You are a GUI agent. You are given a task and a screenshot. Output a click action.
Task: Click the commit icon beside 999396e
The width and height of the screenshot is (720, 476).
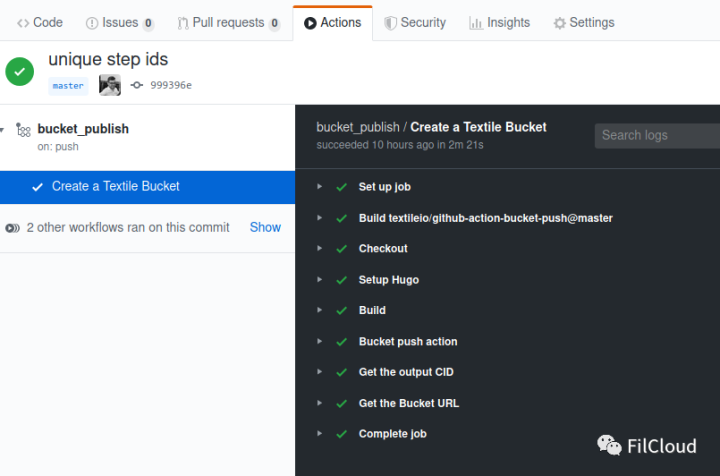point(136,85)
